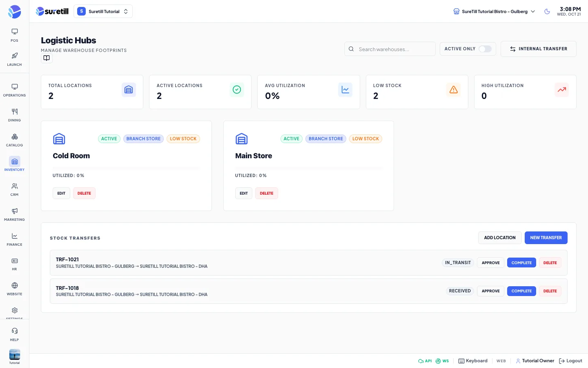Click the WS status indicator
This screenshot has width=588, height=368.
[x=442, y=361]
